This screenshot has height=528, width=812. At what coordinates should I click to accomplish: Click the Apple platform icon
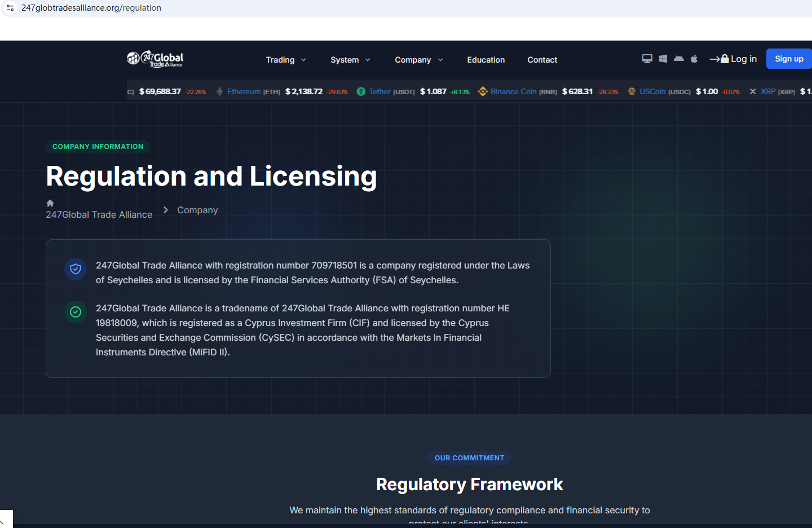point(694,59)
